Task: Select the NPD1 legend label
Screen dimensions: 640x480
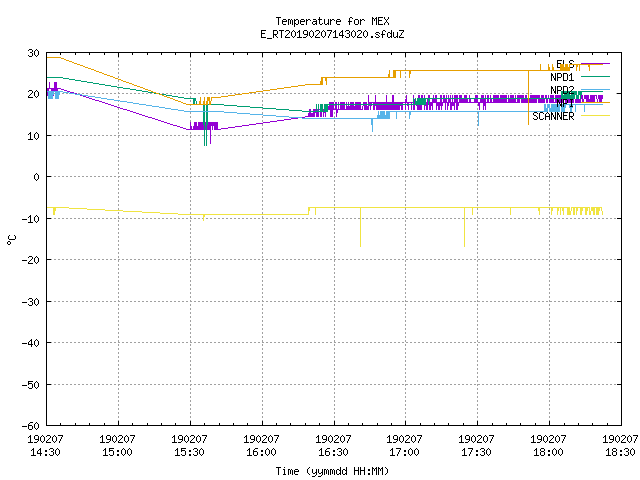Action: pyautogui.click(x=562, y=77)
